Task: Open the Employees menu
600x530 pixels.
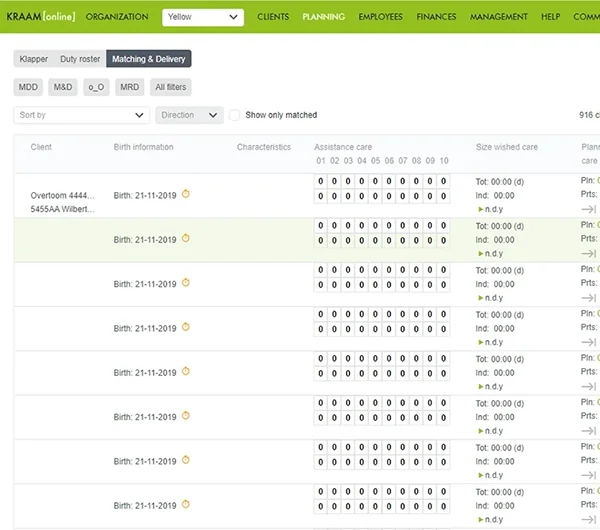Action: (x=380, y=17)
